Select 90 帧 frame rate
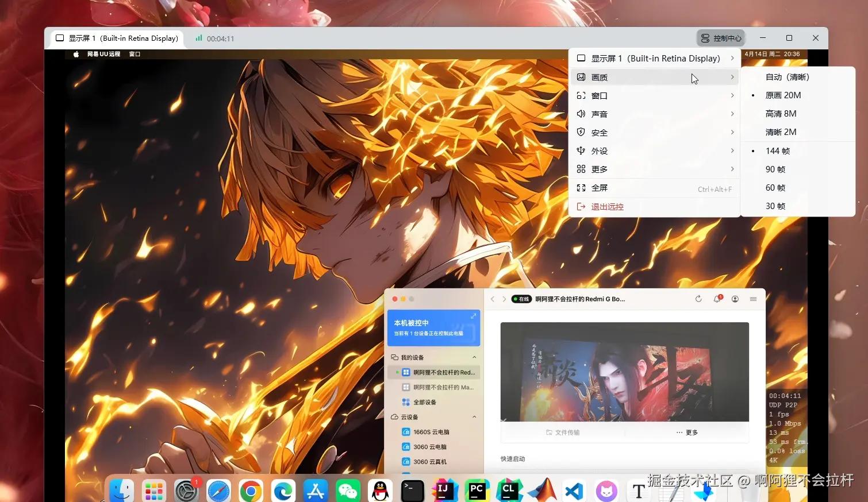Image resolution: width=868 pixels, height=502 pixels. [798, 169]
